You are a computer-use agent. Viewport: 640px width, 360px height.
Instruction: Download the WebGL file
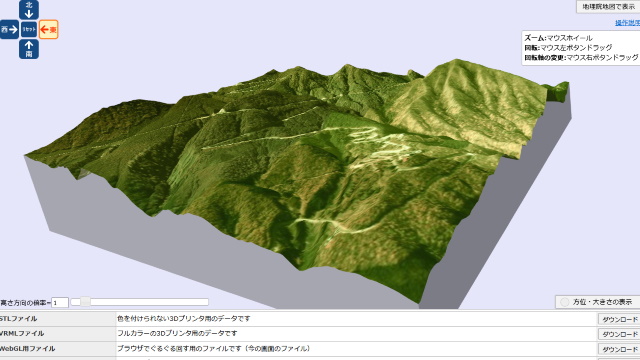tap(619, 349)
